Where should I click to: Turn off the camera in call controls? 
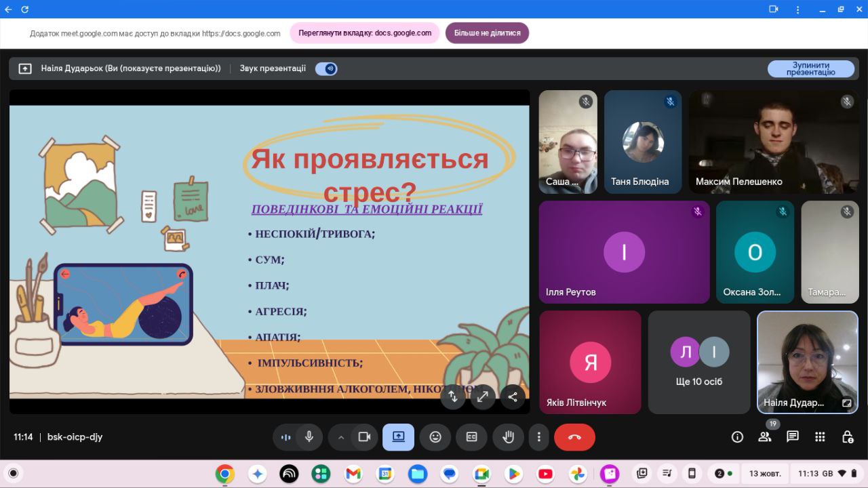pos(364,437)
